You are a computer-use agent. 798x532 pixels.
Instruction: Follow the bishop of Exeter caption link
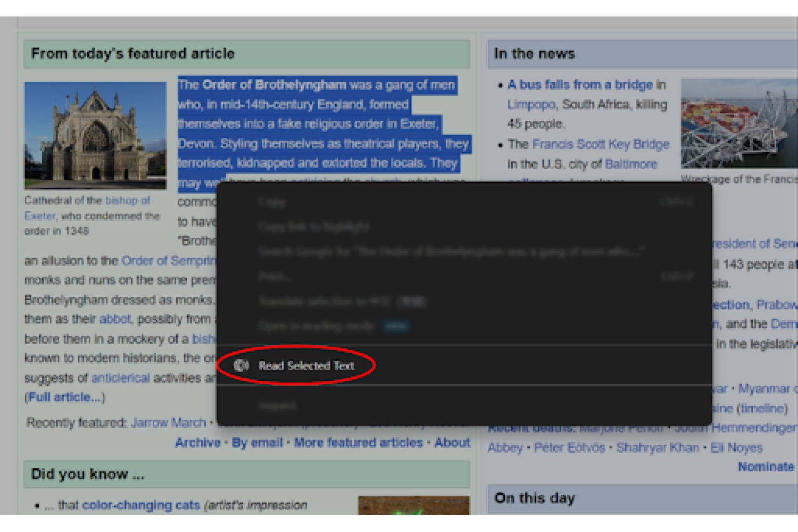point(87,208)
